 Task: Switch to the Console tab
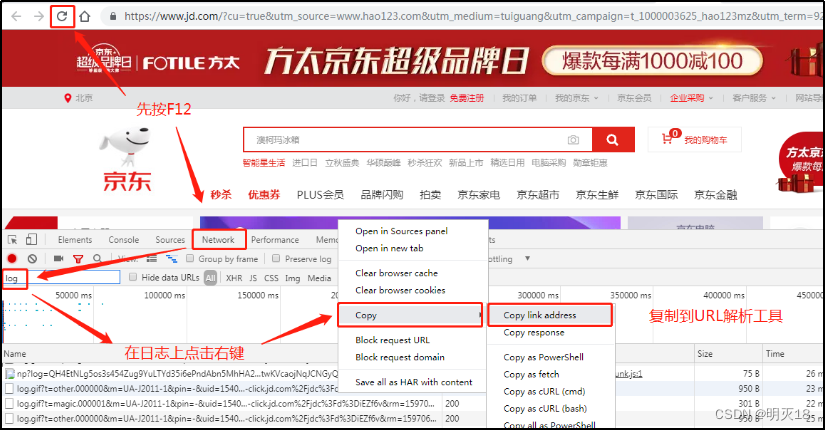pyautogui.click(x=124, y=240)
